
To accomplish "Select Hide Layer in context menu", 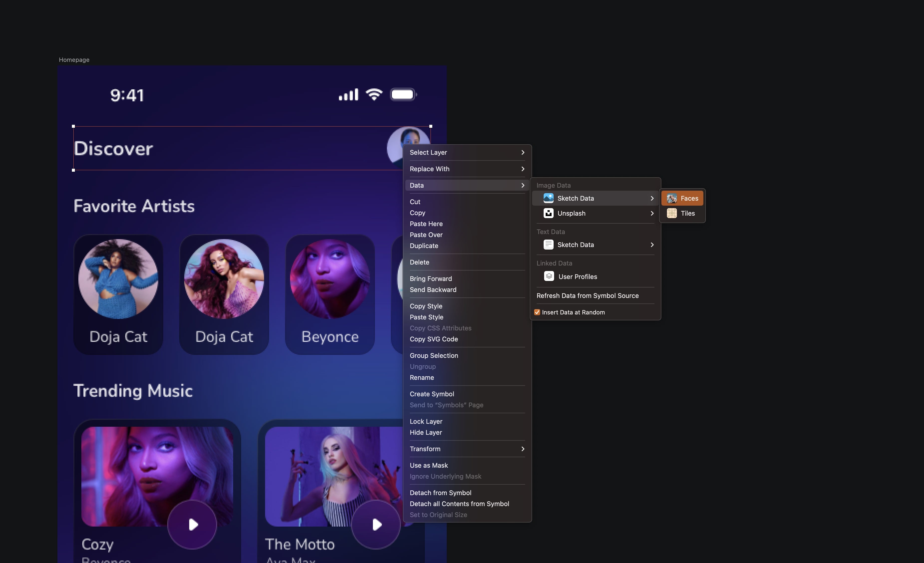I will (426, 432).
